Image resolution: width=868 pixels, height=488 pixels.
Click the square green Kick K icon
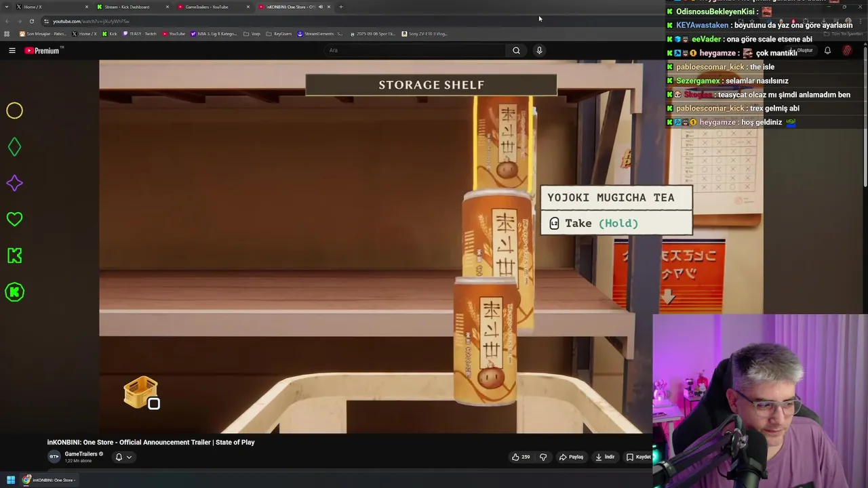(14, 256)
